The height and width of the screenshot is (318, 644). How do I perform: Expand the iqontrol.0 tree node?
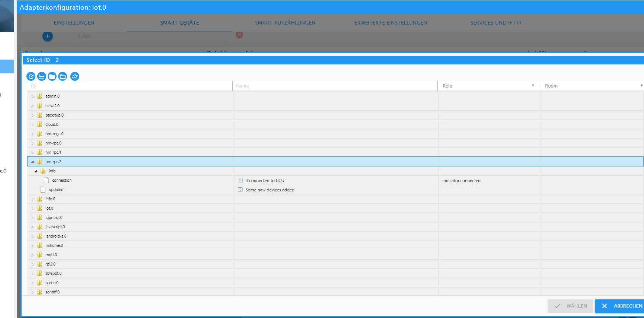(x=32, y=218)
